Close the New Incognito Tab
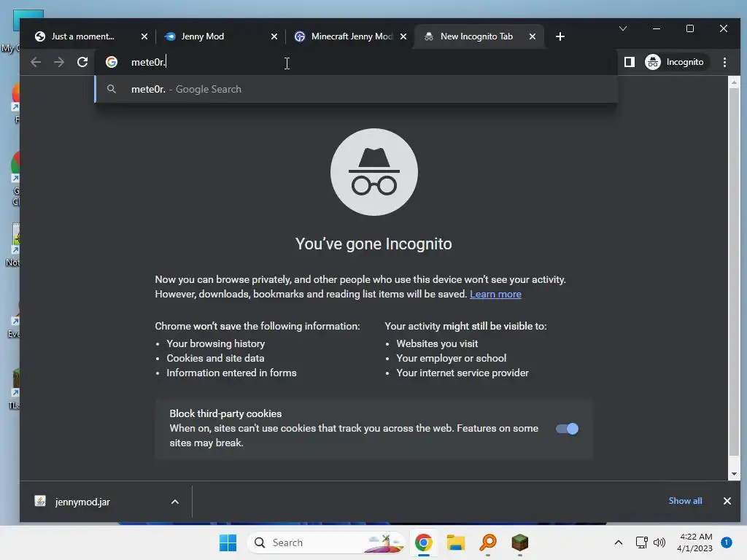 (533, 36)
